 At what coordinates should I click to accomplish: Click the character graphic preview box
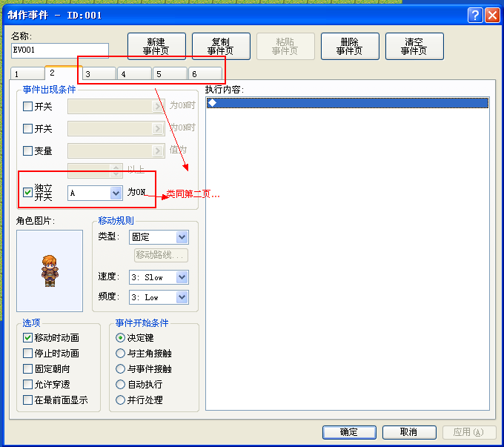coord(50,271)
